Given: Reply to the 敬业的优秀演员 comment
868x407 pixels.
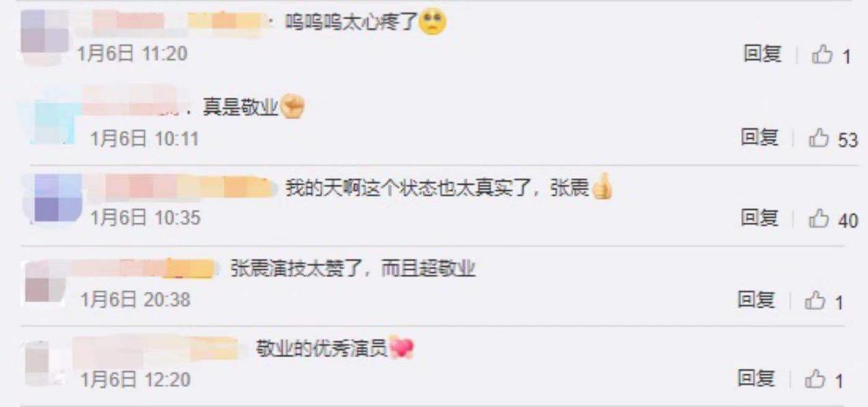Looking at the screenshot, I should 756,378.
